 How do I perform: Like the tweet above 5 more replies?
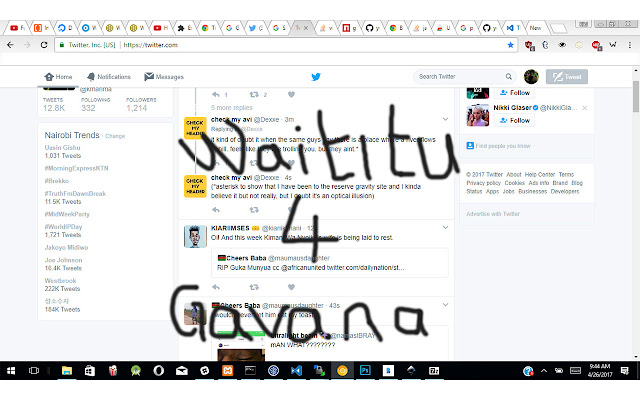click(291, 95)
